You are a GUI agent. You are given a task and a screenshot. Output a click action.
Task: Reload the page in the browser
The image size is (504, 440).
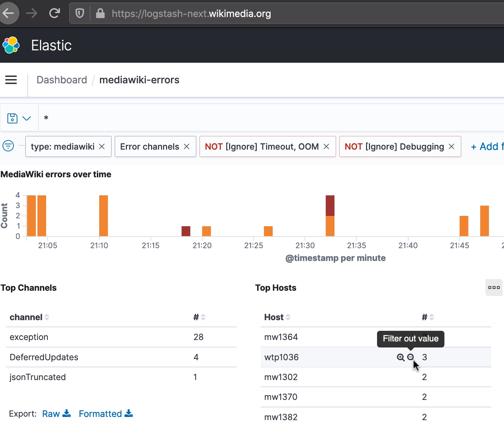55,13
